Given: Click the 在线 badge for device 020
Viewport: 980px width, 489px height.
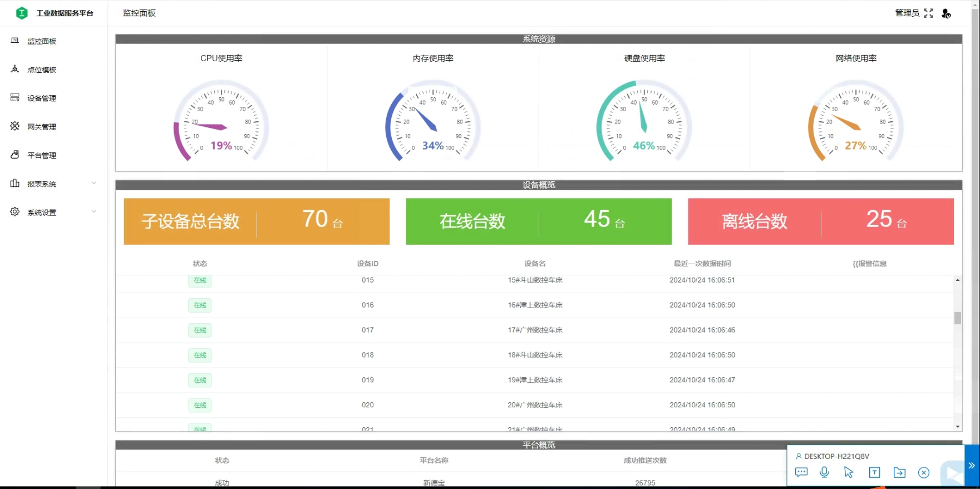Looking at the screenshot, I should click(200, 405).
